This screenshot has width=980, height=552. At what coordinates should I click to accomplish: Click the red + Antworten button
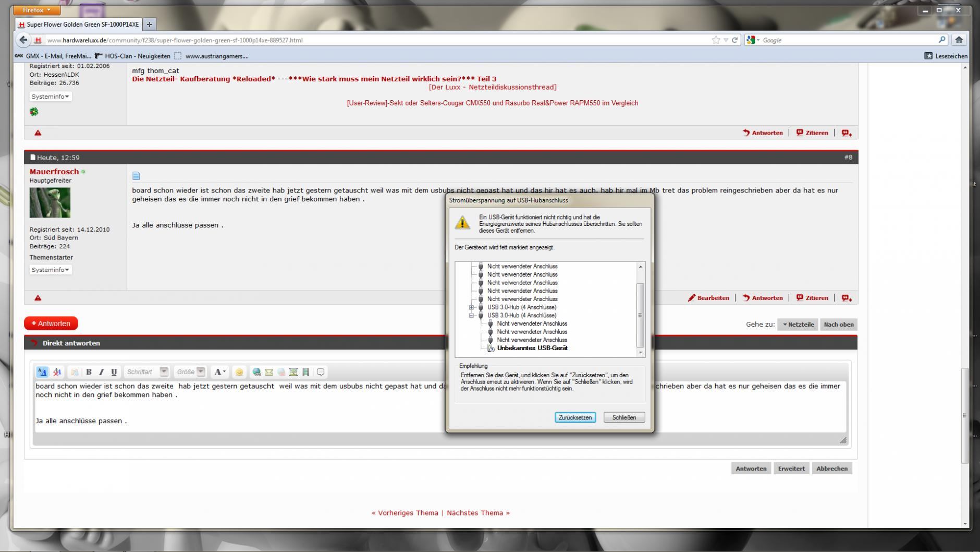(51, 323)
